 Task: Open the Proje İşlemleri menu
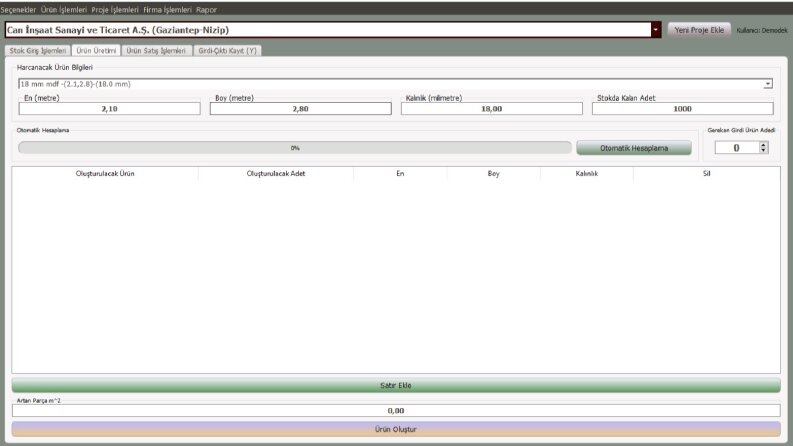[x=115, y=10]
